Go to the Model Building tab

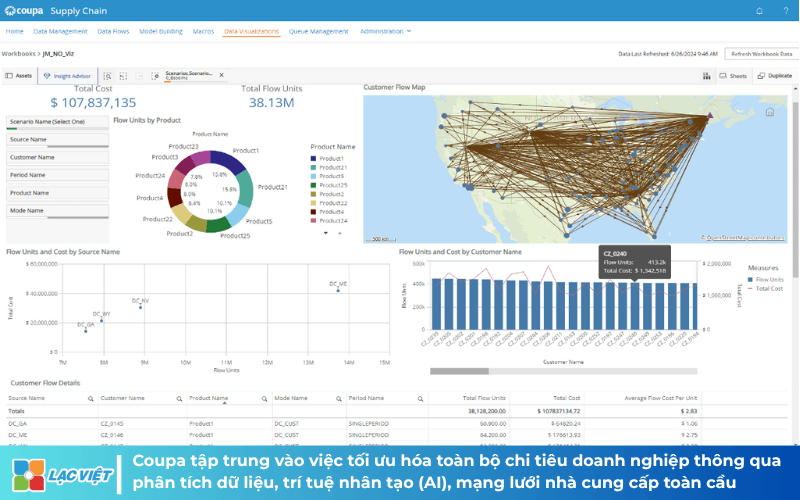point(161,31)
